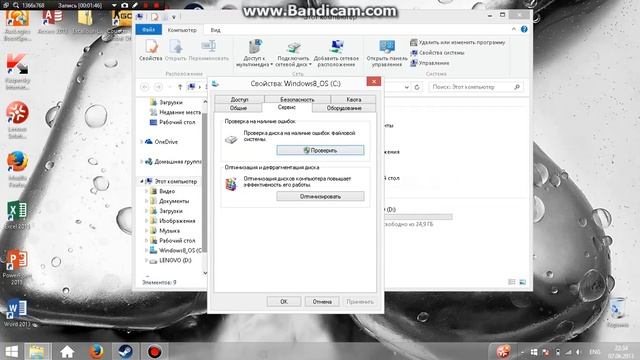Open the address bar history dropdown
The height and width of the screenshot is (360, 640).
point(407,87)
